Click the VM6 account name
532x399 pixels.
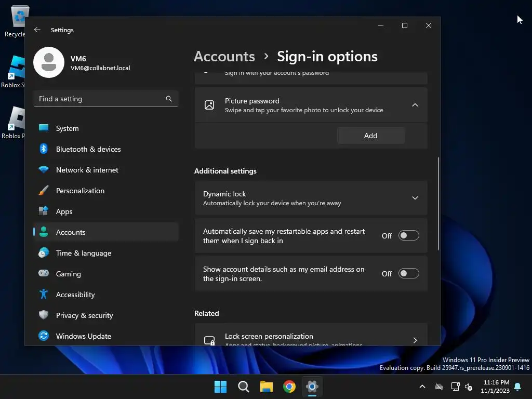click(78, 58)
